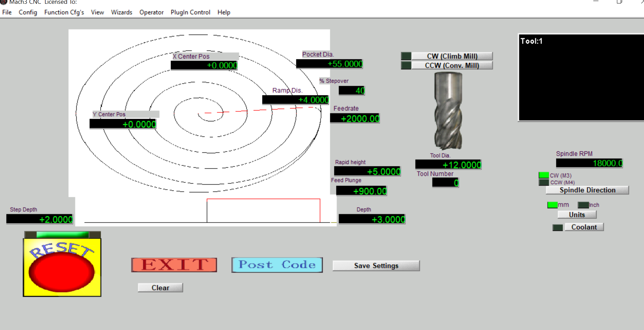Click the Spindle RPM input field

click(x=589, y=163)
